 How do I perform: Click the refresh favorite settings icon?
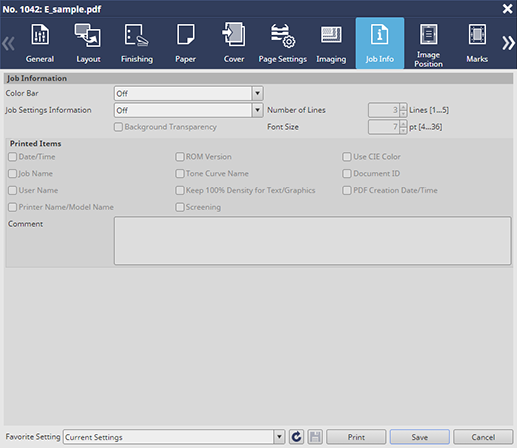[x=296, y=437]
